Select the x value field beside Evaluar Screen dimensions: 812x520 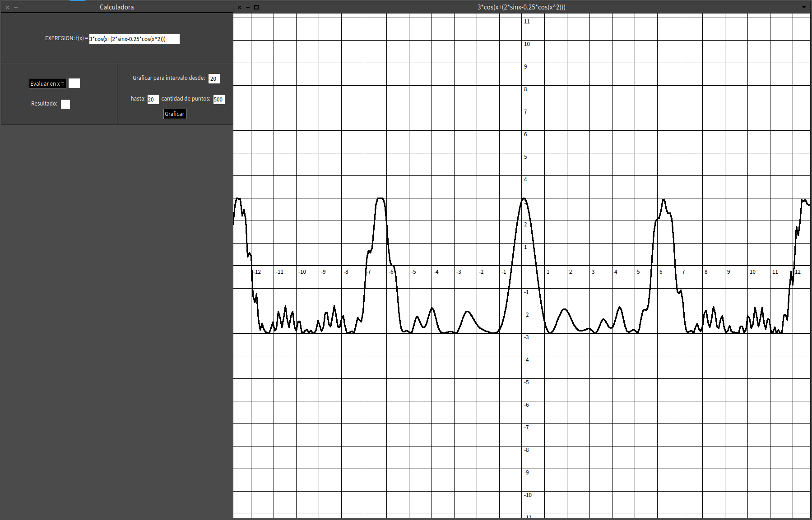pyautogui.click(x=74, y=83)
